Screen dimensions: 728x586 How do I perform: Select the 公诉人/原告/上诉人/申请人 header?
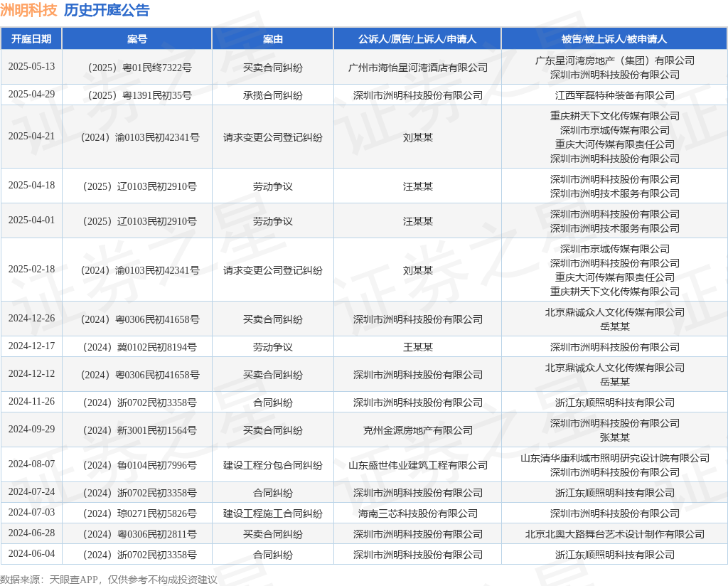[x=417, y=39]
